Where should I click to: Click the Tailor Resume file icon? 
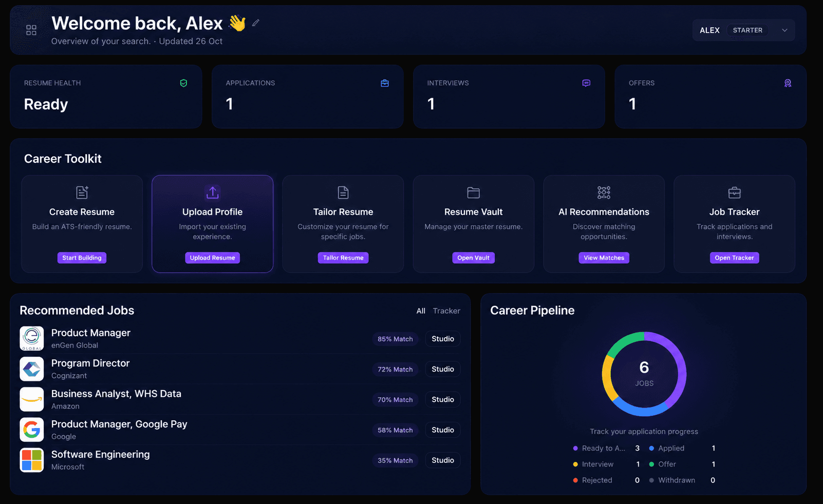[x=343, y=192]
